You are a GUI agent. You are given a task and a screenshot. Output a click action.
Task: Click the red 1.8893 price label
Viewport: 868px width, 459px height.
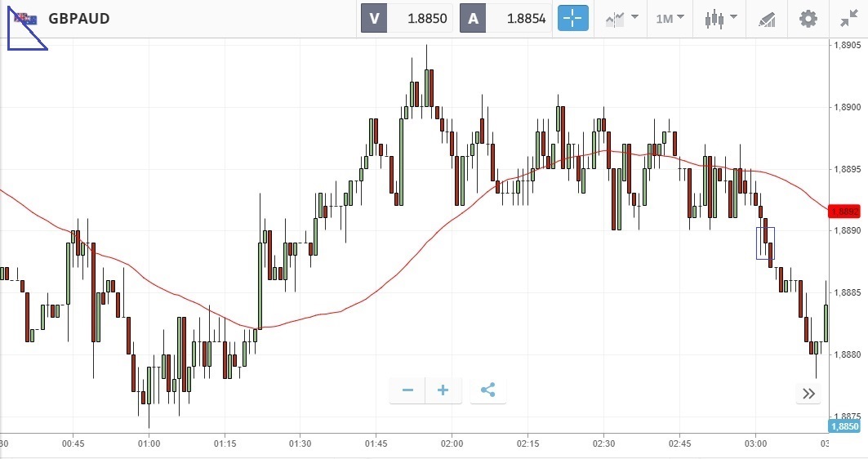pos(846,212)
